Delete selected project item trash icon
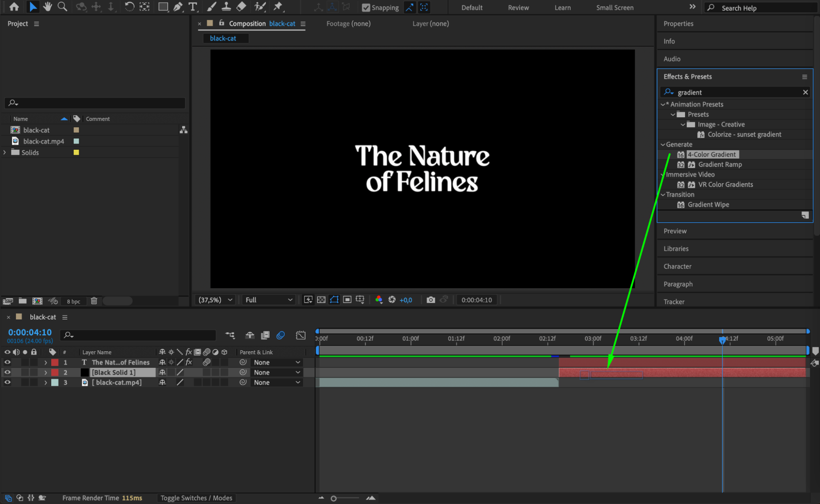Image resolution: width=820 pixels, height=504 pixels. pyautogui.click(x=94, y=301)
